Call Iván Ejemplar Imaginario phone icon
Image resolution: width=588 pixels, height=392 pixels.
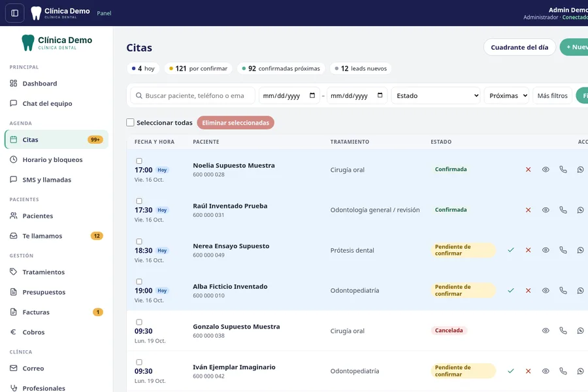[x=563, y=371]
